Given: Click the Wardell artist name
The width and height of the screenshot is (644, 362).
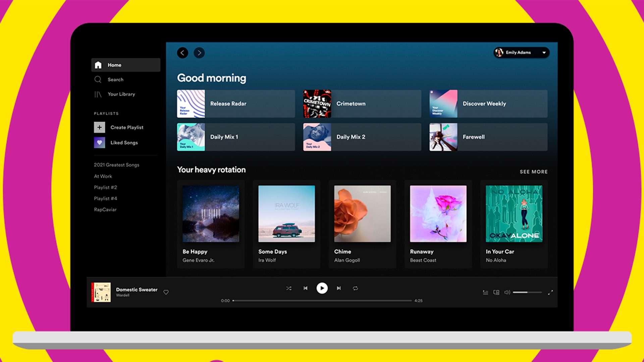Looking at the screenshot, I should [122, 295].
